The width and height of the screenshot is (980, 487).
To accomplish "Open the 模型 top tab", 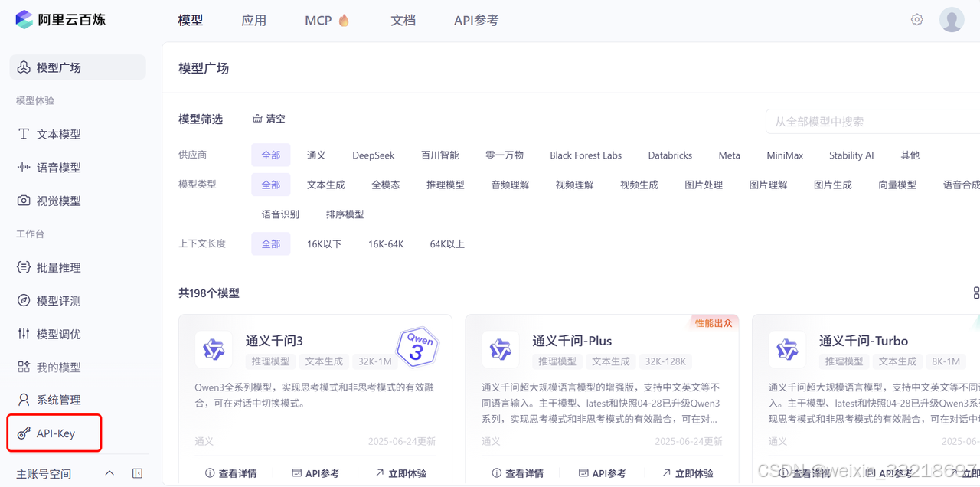I will point(191,21).
